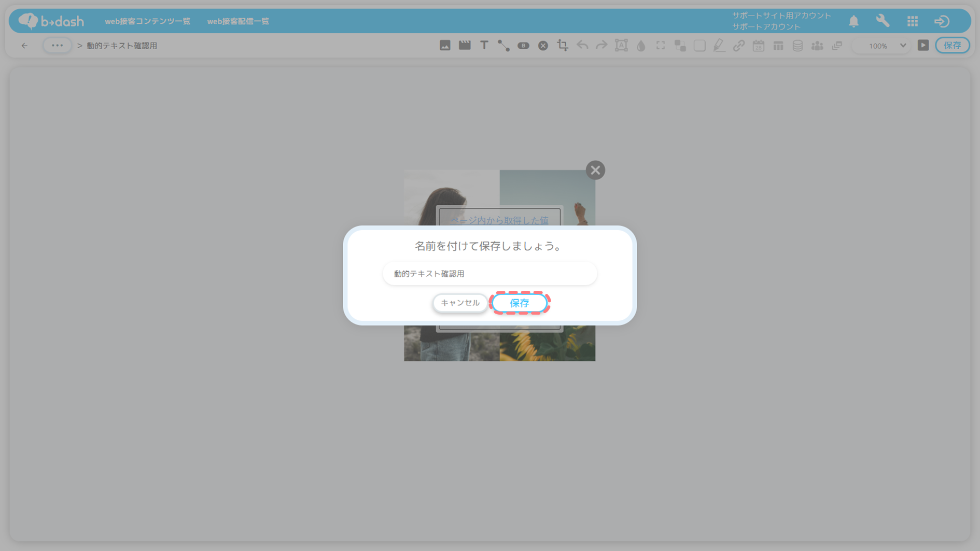Click the image insert icon

click(x=445, y=46)
